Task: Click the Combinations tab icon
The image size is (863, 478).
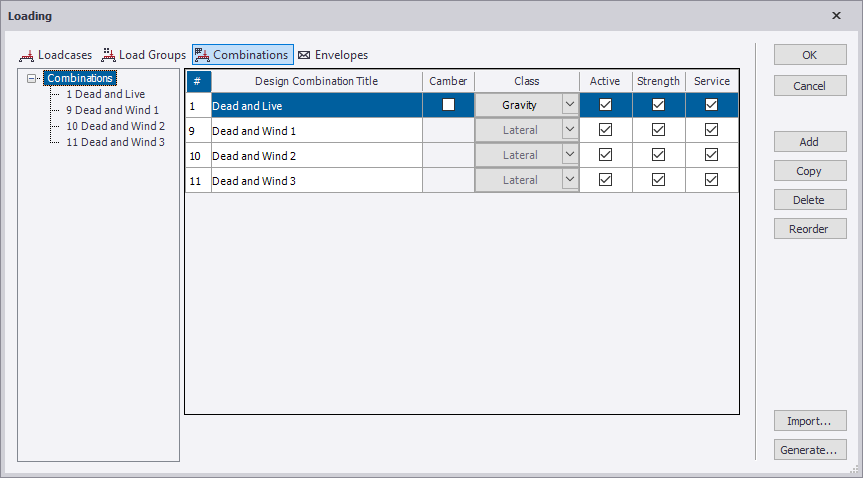Action: (x=202, y=55)
